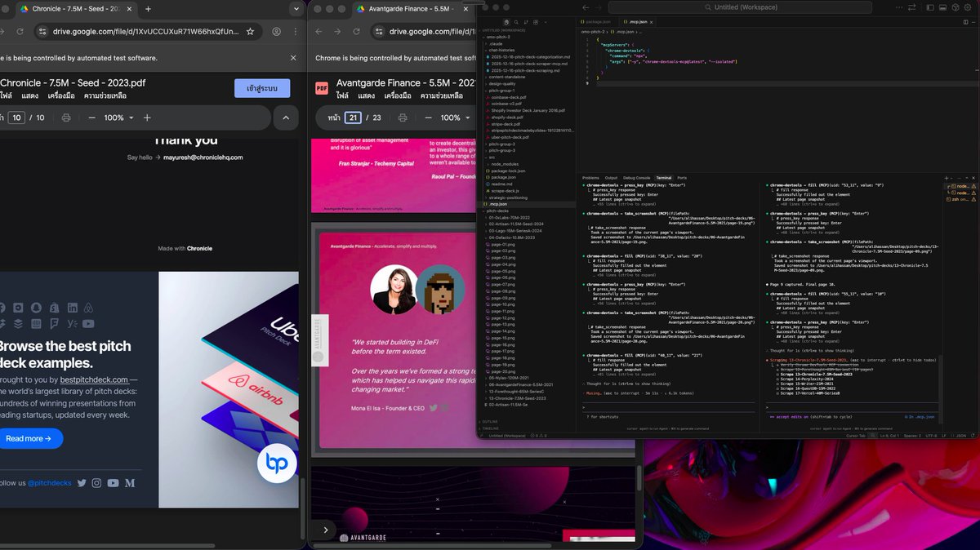
Task: Open the Chrome three-dot menu in Chronicle window
Action: [296, 32]
